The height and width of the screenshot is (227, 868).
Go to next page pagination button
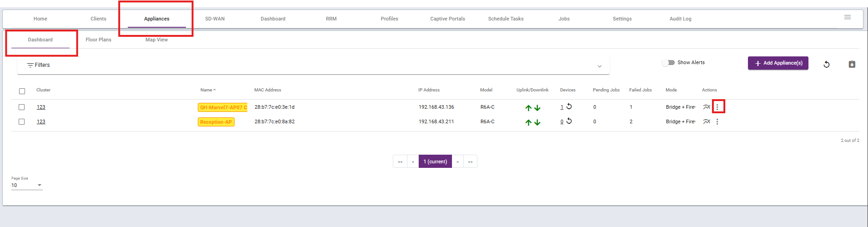(457, 161)
